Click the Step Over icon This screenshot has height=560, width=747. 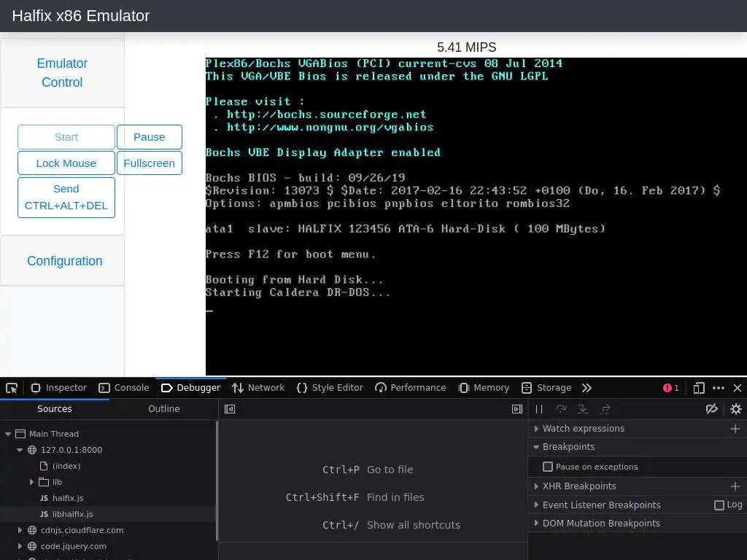click(x=561, y=409)
